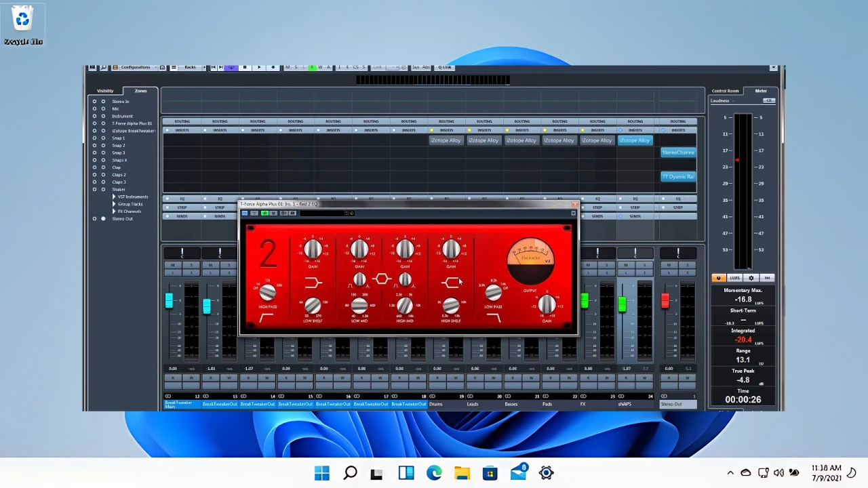The height and width of the screenshot is (488, 868).
Task: Click the loudness reset icon beside gear
Action: [767, 278]
